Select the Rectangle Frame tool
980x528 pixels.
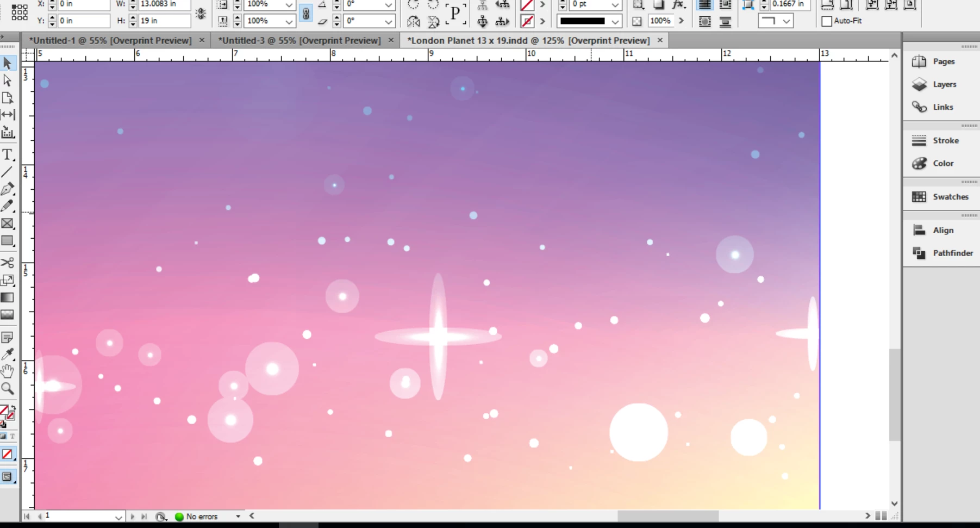coord(8,223)
